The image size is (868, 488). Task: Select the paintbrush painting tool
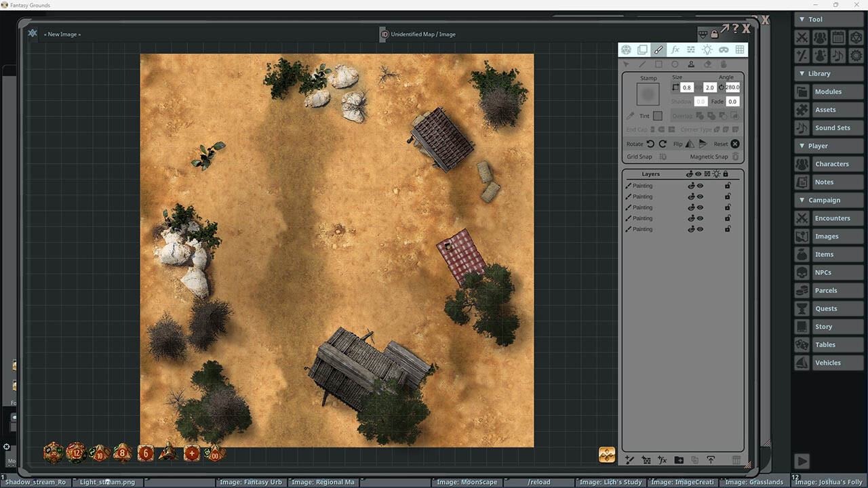658,49
